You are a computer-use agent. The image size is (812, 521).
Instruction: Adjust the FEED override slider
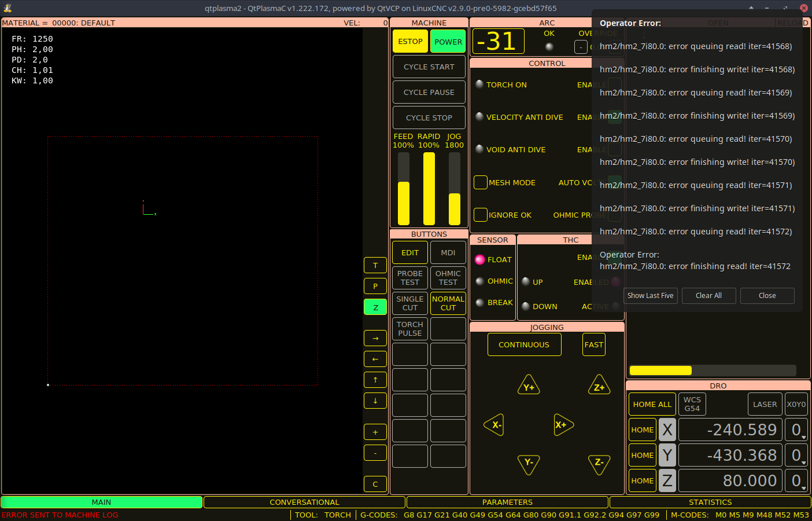point(404,188)
